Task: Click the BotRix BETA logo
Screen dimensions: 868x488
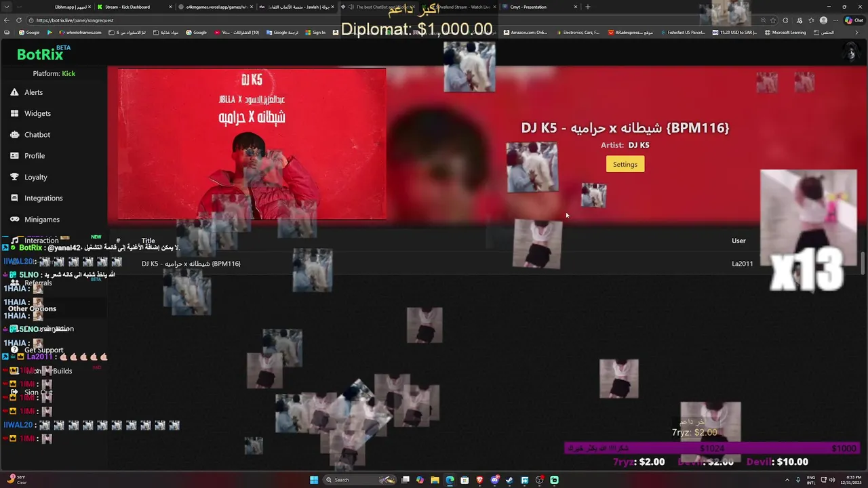Action: coord(44,54)
